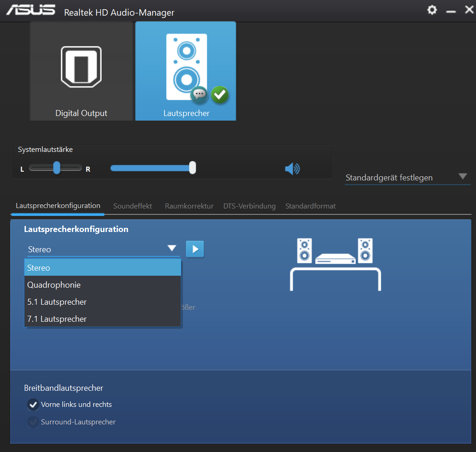Click the right speaker in the diagram

tap(365, 251)
